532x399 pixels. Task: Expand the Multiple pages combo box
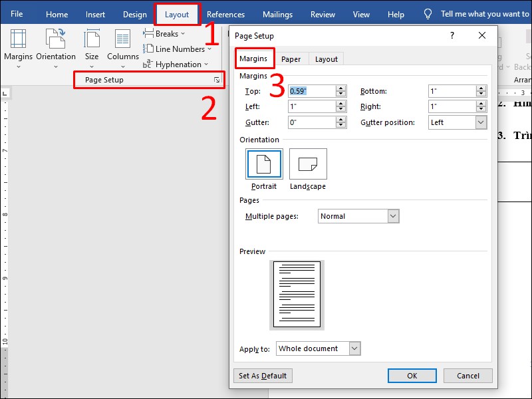tap(392, 216)
